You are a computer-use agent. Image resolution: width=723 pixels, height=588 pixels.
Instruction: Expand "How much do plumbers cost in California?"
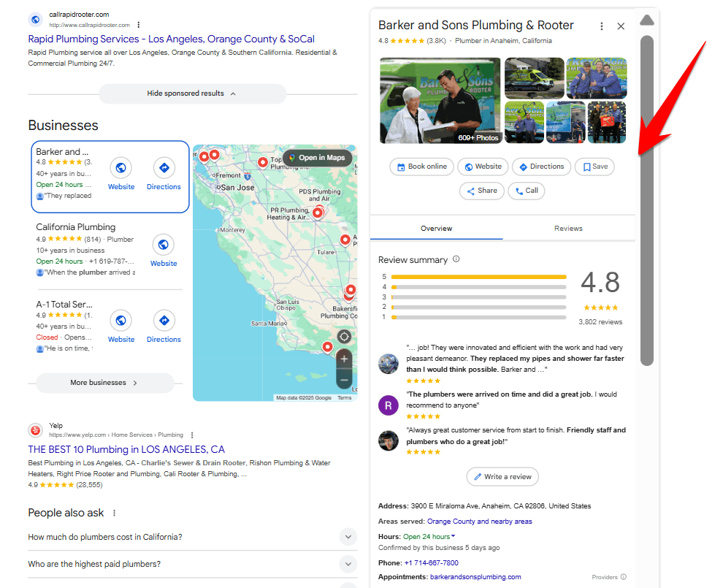pyautogui.click(x=348, y=537)
